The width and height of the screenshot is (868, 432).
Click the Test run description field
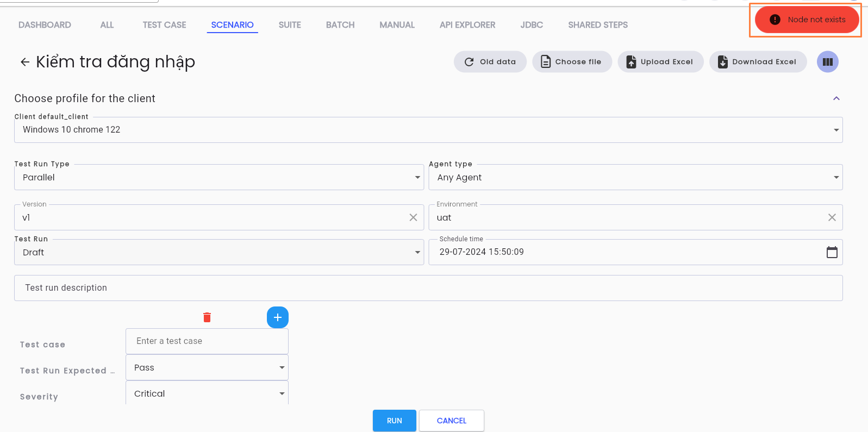tap(428, 288)
